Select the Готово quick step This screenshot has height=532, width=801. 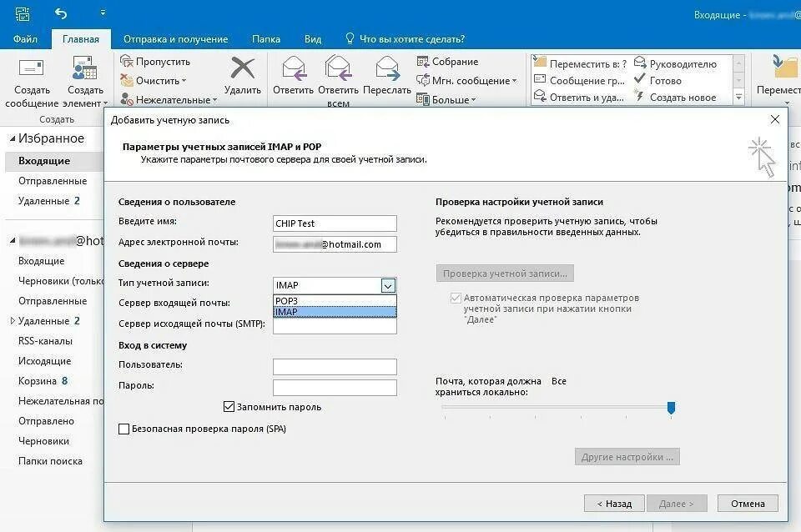[x=657, y=80]
